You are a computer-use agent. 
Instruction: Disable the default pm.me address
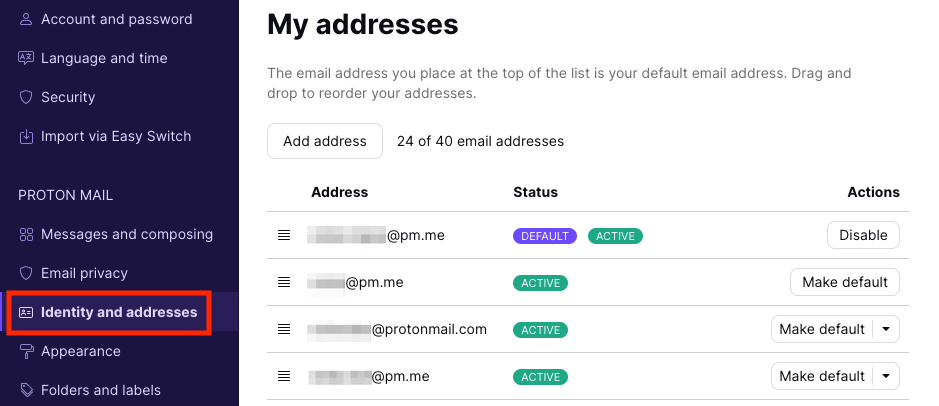[x=863, y=235]
